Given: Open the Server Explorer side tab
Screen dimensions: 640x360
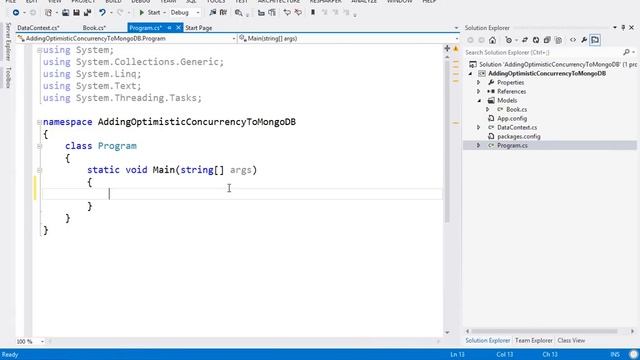Looking at the screenshot, I should pyautogui.click(x=8, y=42).
